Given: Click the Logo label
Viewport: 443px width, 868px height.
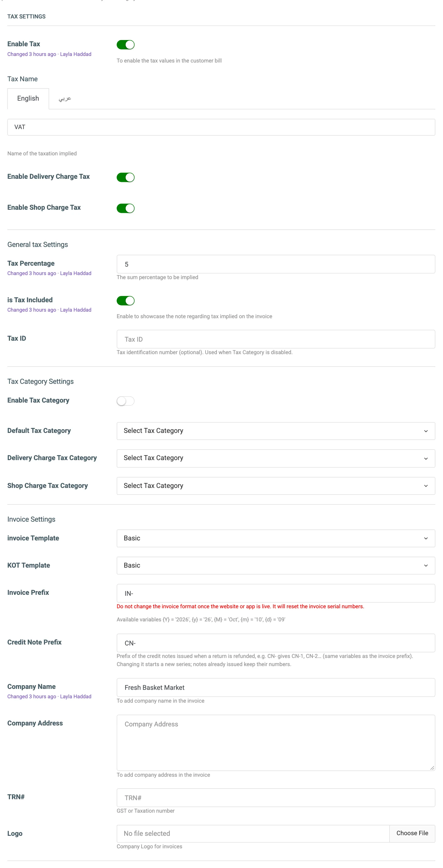Looking at the screenshot, I should (x=15, y=833).
